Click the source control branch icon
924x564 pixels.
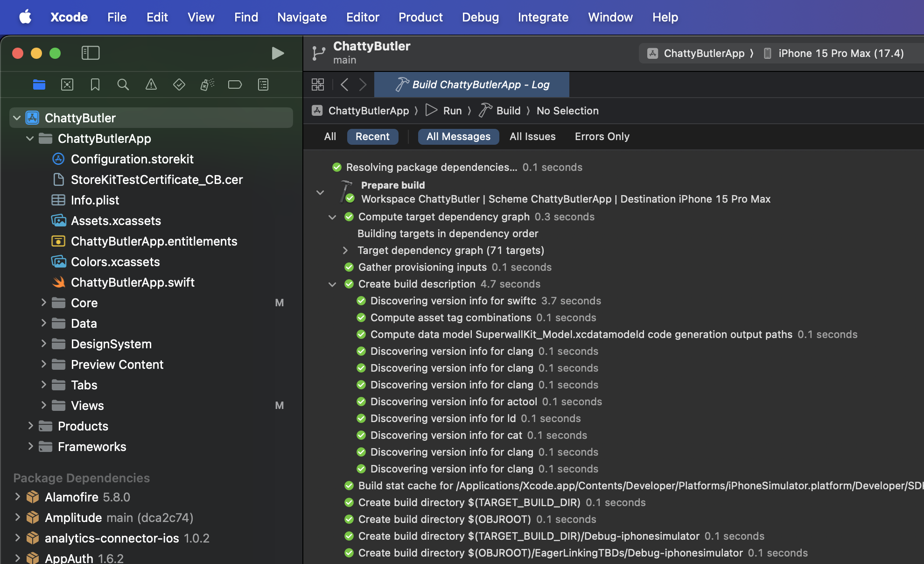coord(319,53)
